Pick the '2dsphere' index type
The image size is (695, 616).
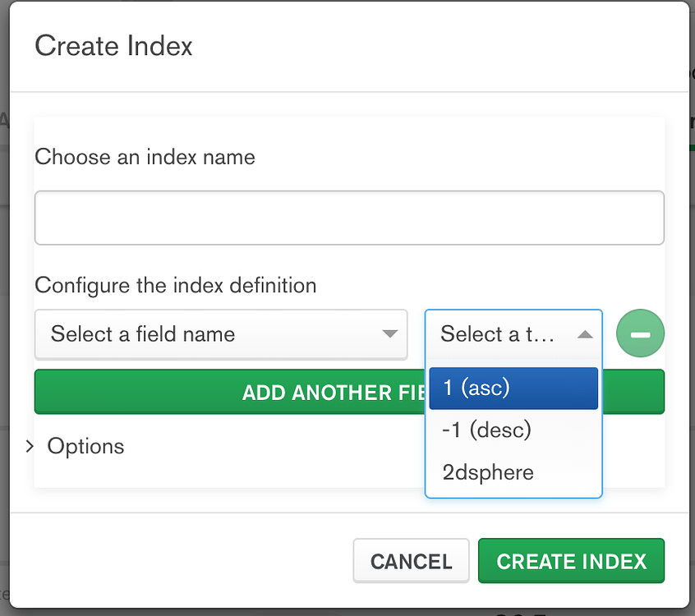[x=513, y=472]
